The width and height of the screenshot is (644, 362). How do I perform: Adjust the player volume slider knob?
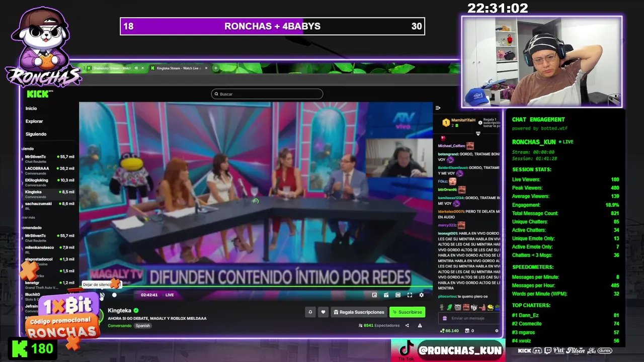tap(114, 295)
